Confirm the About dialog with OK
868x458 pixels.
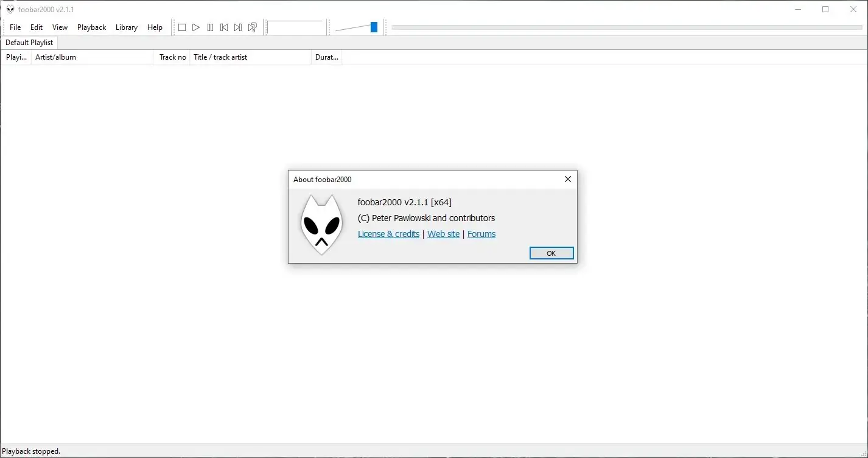pyautogui.click(x=551, y=253)
